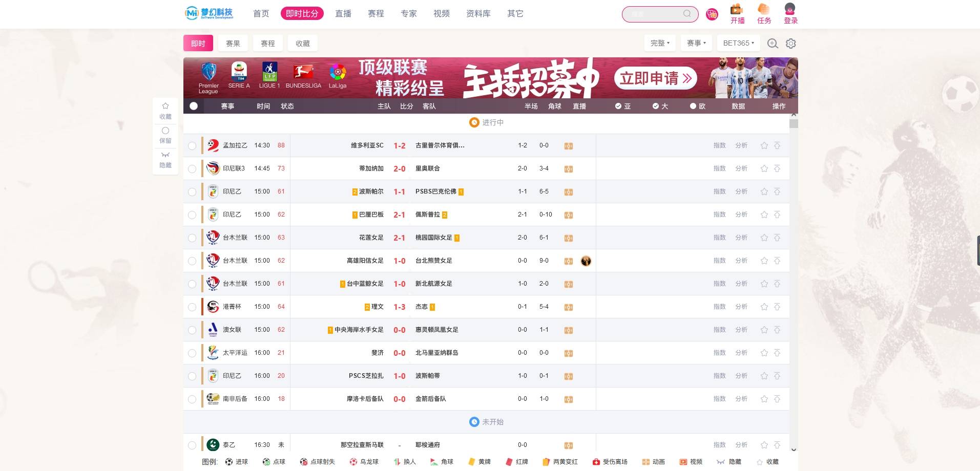
Task: Click the zoom magnifier icon near settings
Action: click(773, 43)
